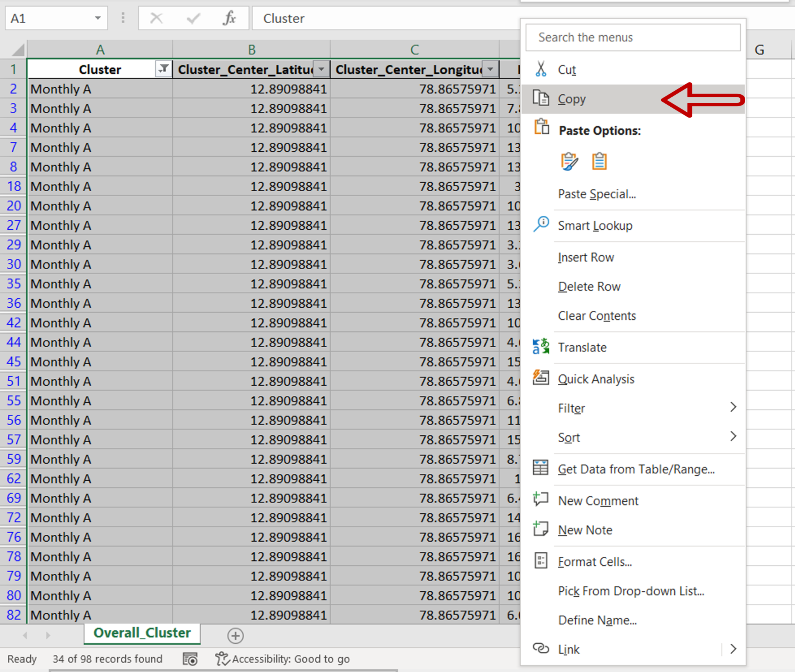
Task: Open the Cluster column filter dropdown
Action: point(163,69)
